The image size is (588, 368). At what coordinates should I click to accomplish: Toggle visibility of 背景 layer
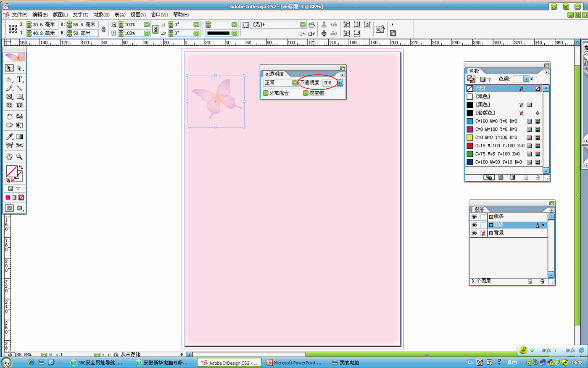tap(474, 233)
